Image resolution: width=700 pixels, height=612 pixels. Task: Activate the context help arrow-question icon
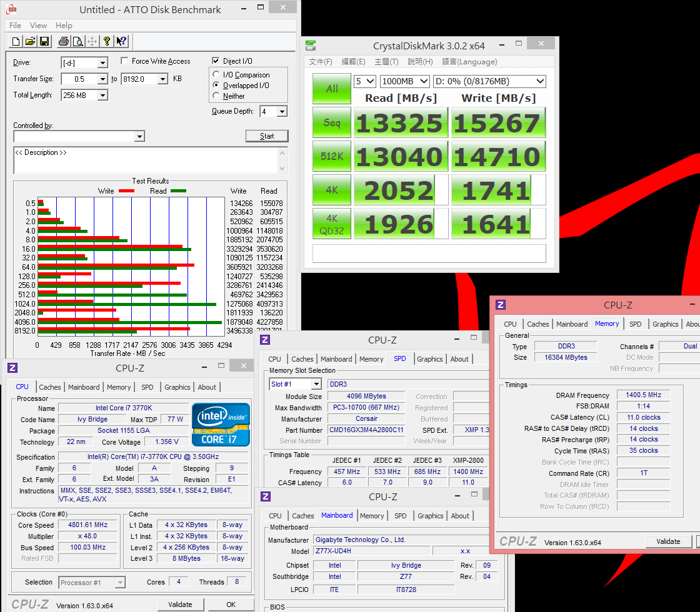[x=121, y=41]
